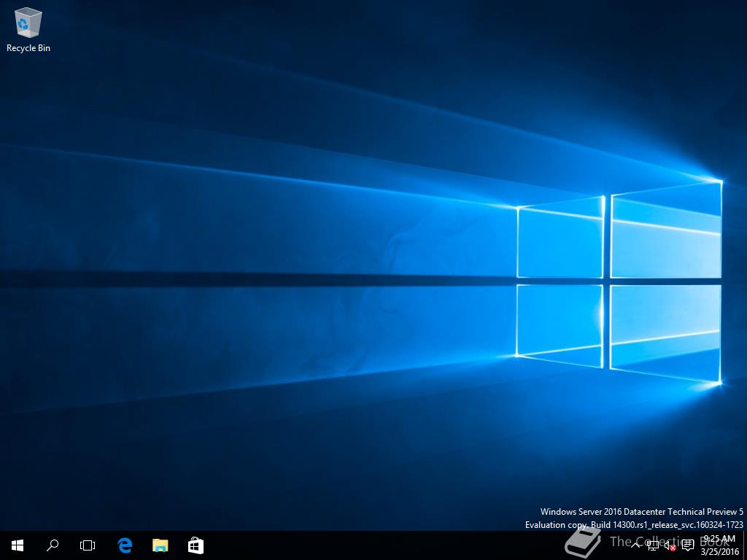Image resolution: width=747 pixels, height=560 pixels.
Task: Select the Recycle Bin desktop icon
Action: pyautogui.click(x=28, y=30)
